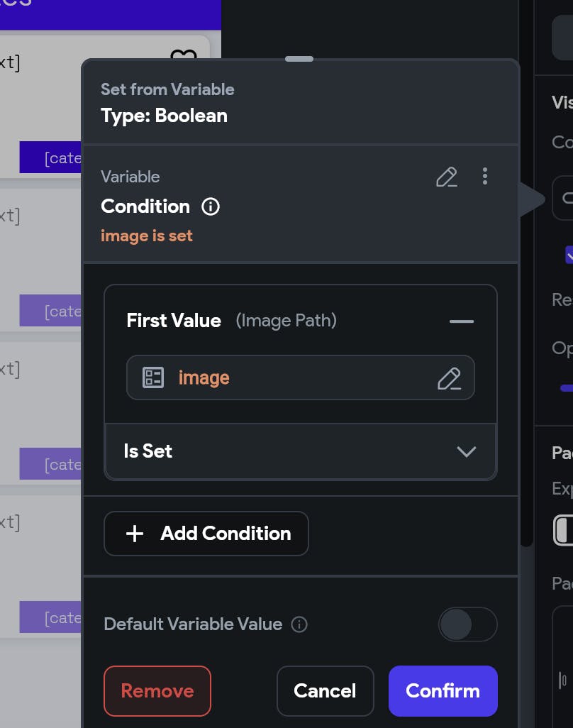Edit the image variable with its pencil icon
The image size is (573, 728).
449,378
